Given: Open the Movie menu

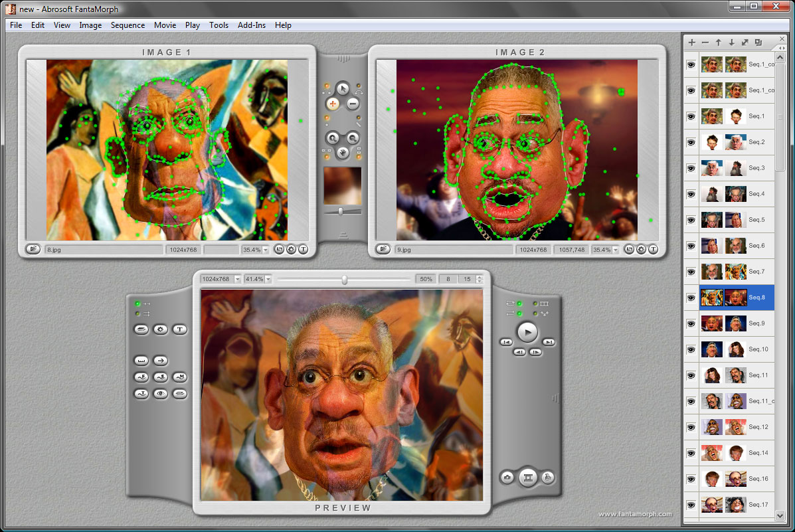Looking at the screenshot, I should [165, 25].
